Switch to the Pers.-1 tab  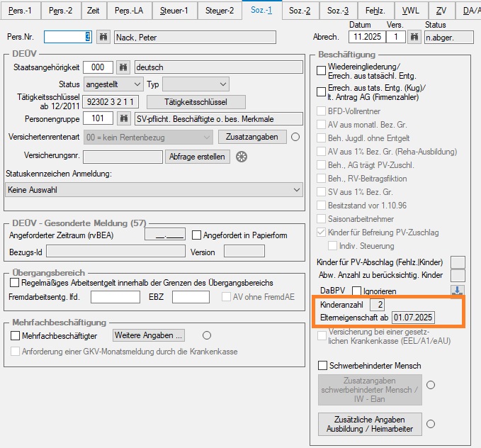pyautogui.click(x=20, y=11)
